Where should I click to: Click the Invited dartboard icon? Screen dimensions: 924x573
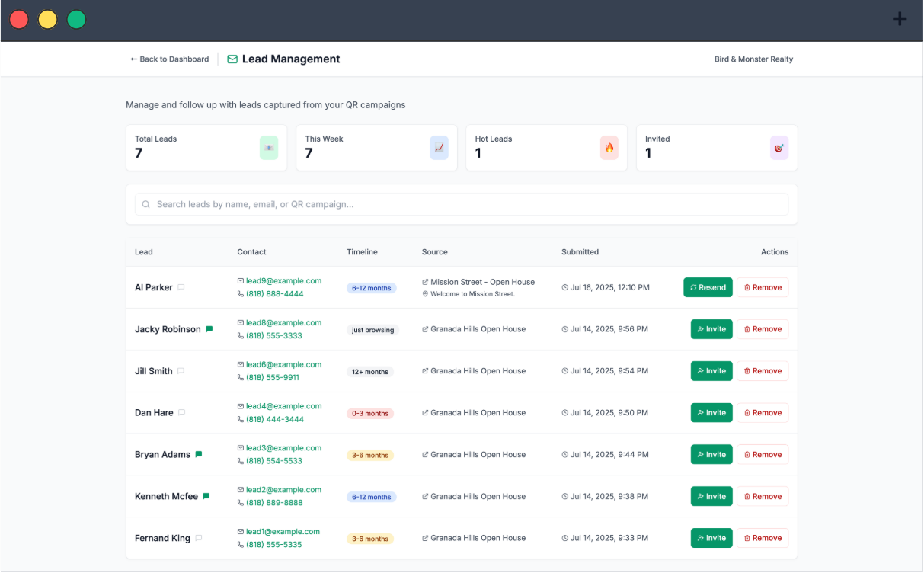[x=779, y=148]
